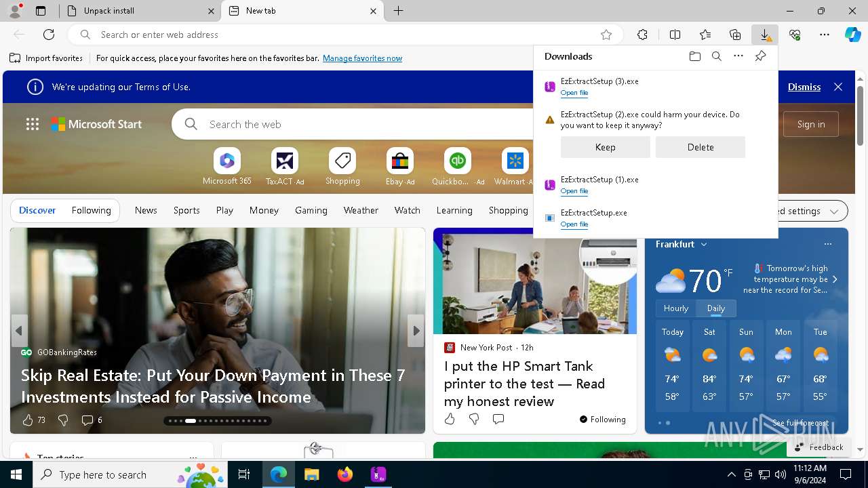Open Collections icon
The width and height of the screenshot is (868, 488).
click(735, 35)
